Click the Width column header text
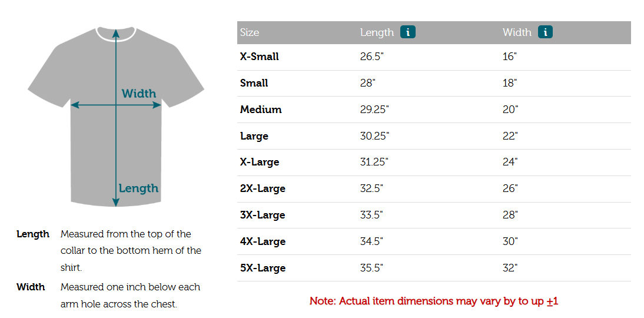Image resolution: width=644 pixels, height=318 pixels. 517,33
